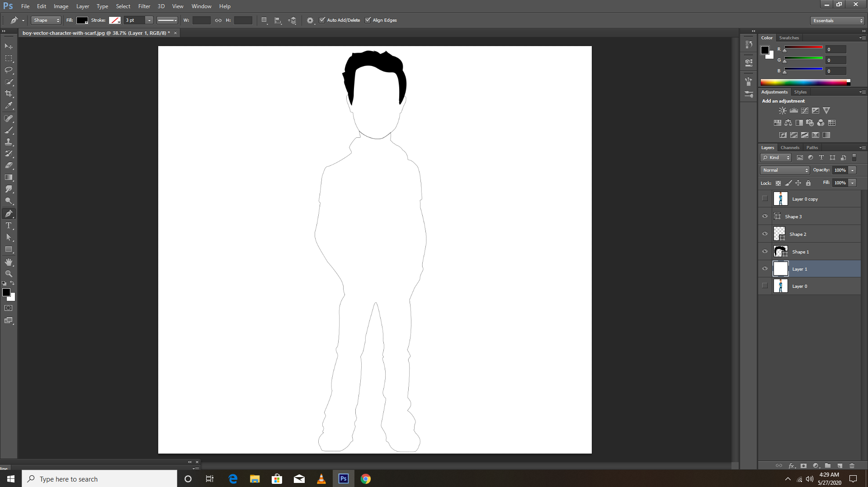
Task: Open stroke width 3 pt dropdown
Action: point(149,20)
